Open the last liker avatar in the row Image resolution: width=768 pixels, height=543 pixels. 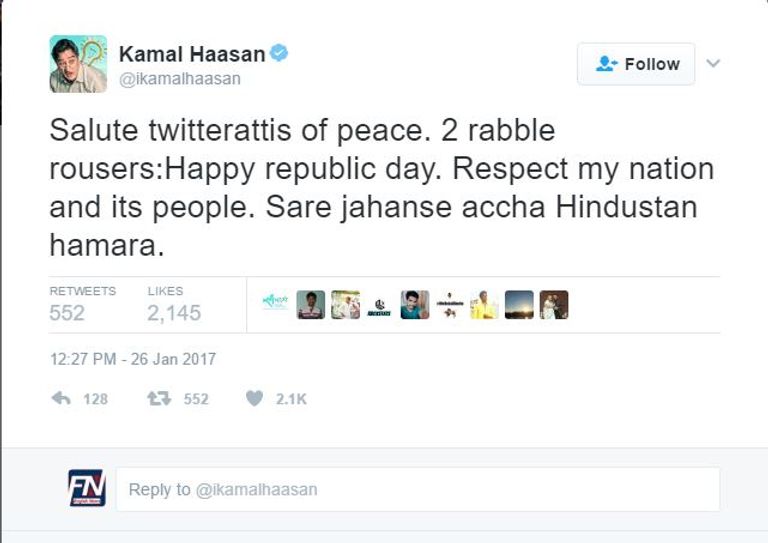(554, 304)
